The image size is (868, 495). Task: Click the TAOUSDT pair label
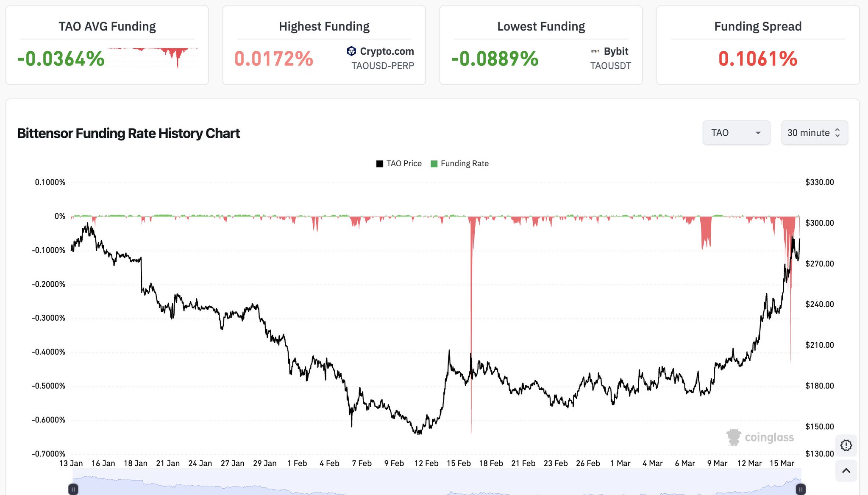(x=610, y=66)
